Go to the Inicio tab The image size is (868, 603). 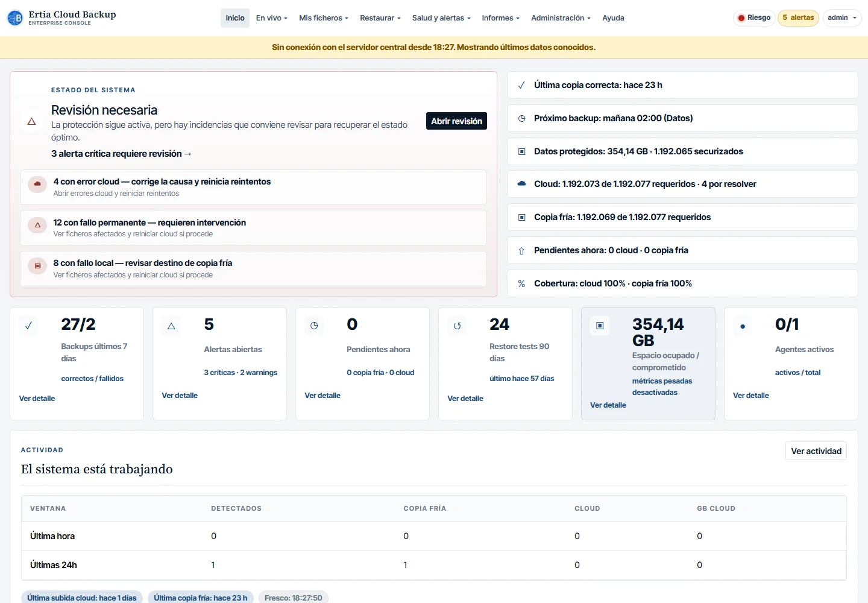point(235,18)
